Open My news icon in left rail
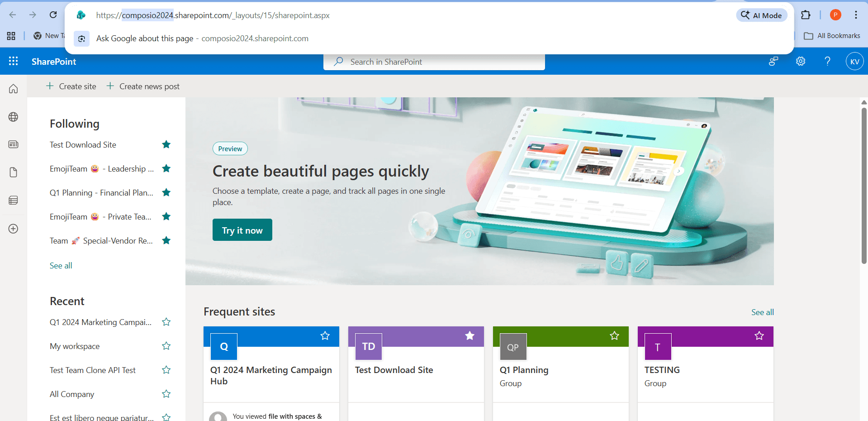 tap(14, 144)
